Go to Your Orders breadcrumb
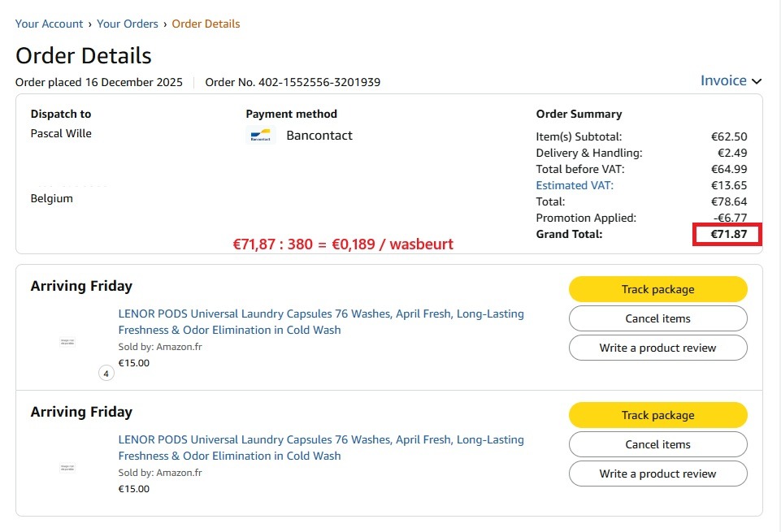 (x=128, y=24)
